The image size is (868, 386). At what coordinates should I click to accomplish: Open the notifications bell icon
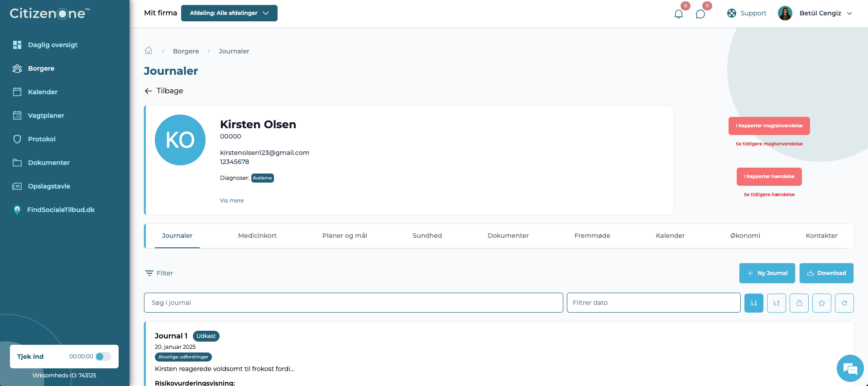[678, 14]
